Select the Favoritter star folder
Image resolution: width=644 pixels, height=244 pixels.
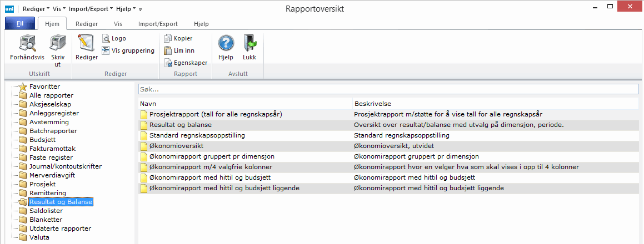tap(44, 87)
